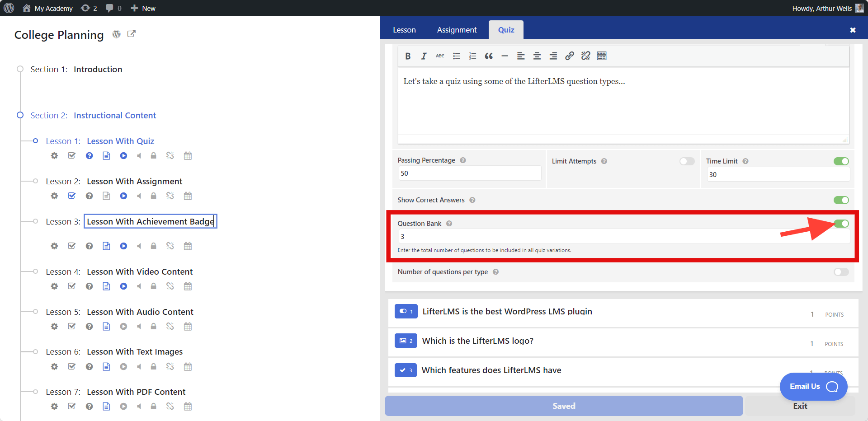Enable the Limit Attempts toggle
This screenshot has width=868, height=421.
(x=687, y=161)
